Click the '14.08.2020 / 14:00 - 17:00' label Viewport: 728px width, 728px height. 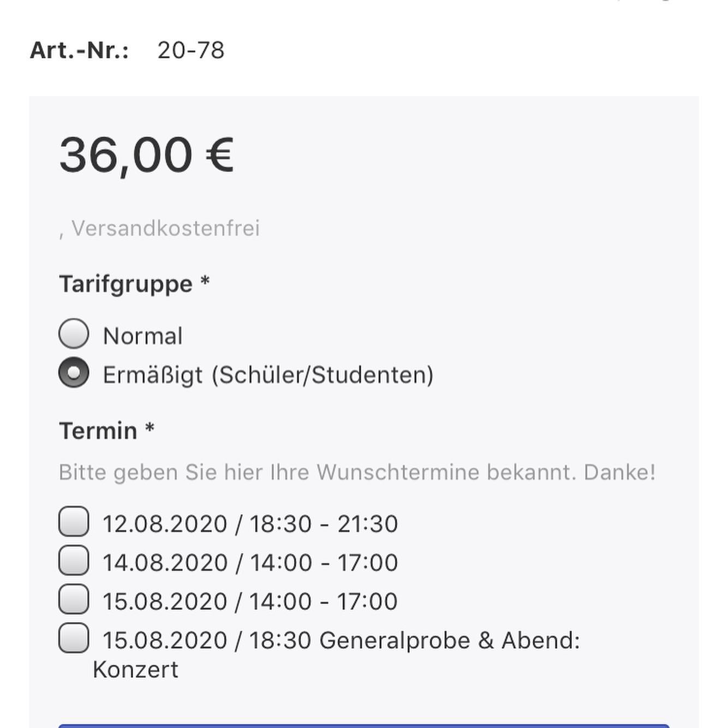(250, 563)
